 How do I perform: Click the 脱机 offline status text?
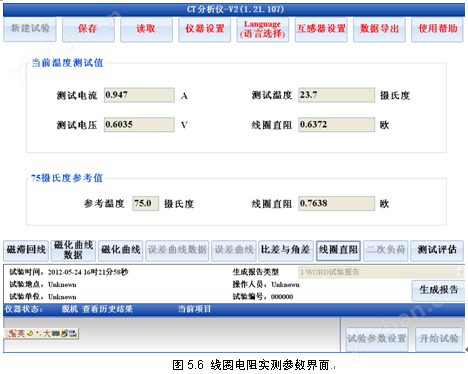pos(69,309)
